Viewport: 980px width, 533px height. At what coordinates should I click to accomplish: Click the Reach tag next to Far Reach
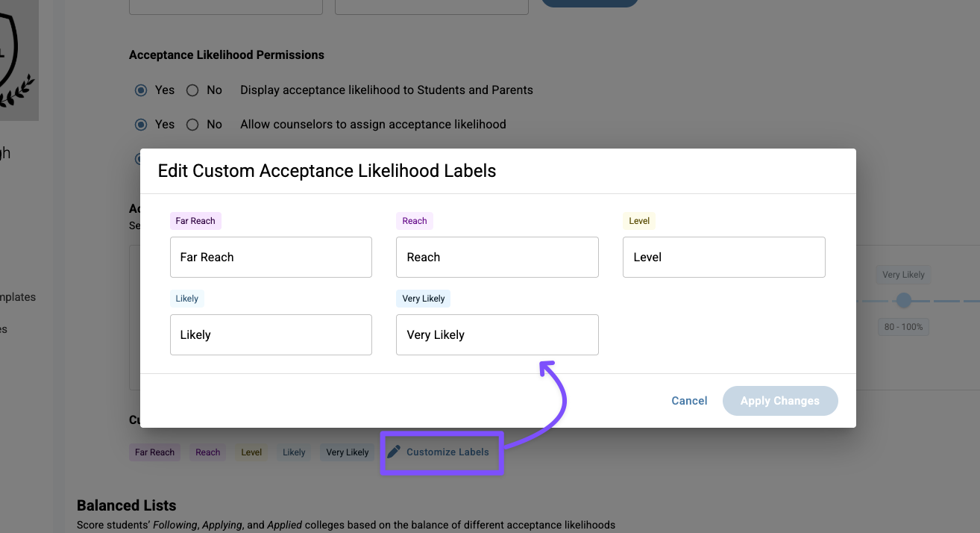coord(208,452)
